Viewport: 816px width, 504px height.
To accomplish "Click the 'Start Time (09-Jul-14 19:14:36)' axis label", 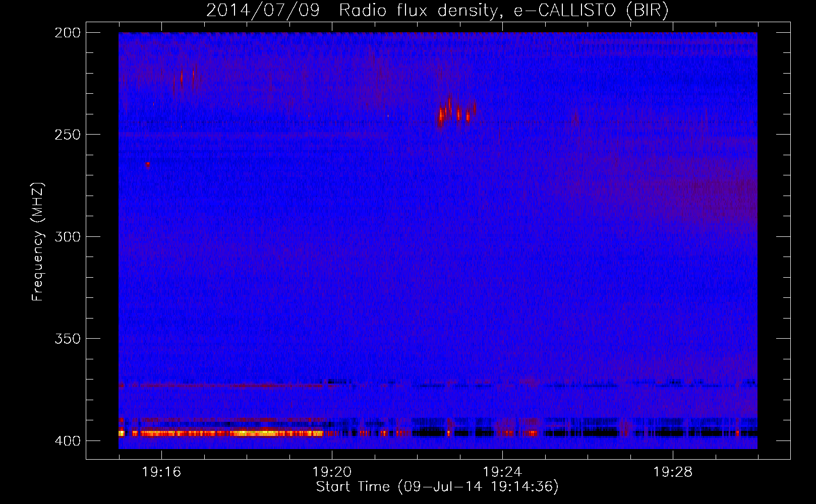I will (437, 487).
